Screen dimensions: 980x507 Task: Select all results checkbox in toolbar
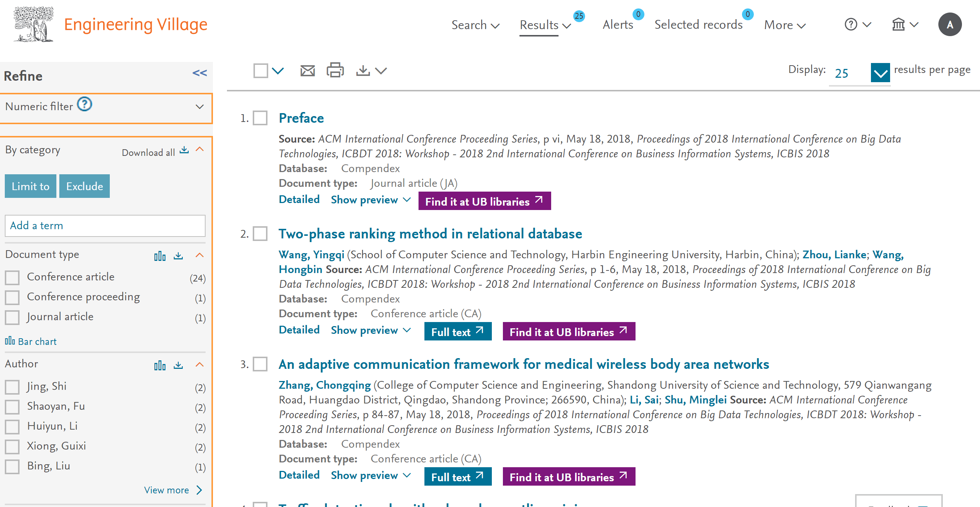tap(260, 71)
